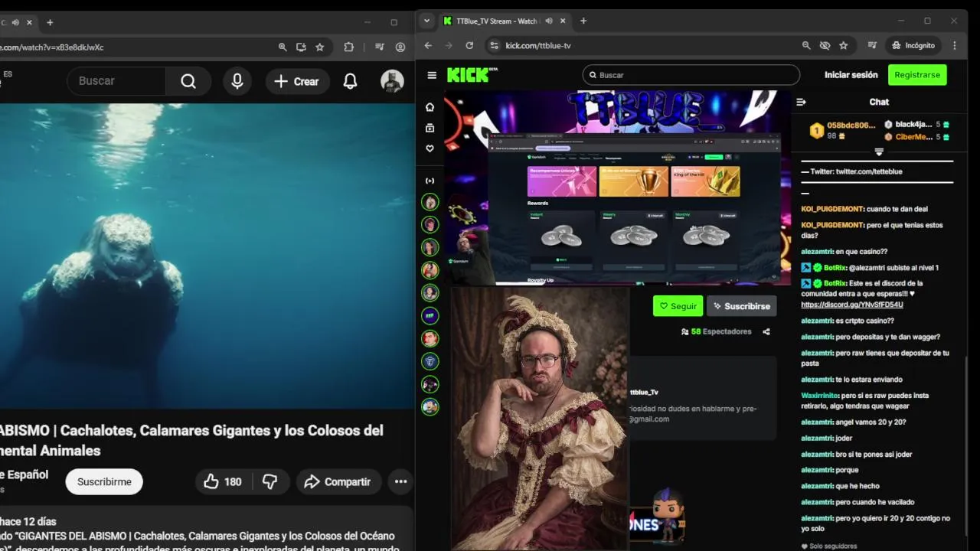Click the 58 Espectadores viewer count
The image size is (980, 551).
point(716,331)
